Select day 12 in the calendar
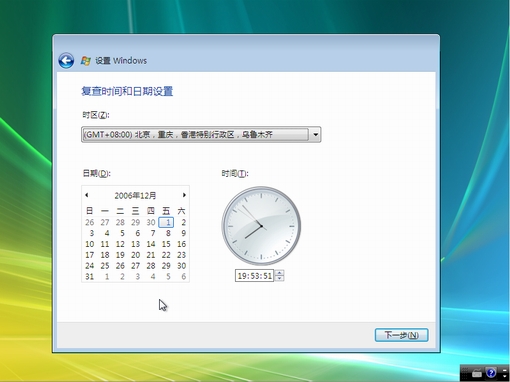Viewport: 510px width, 382px height. tap(120, 244)
